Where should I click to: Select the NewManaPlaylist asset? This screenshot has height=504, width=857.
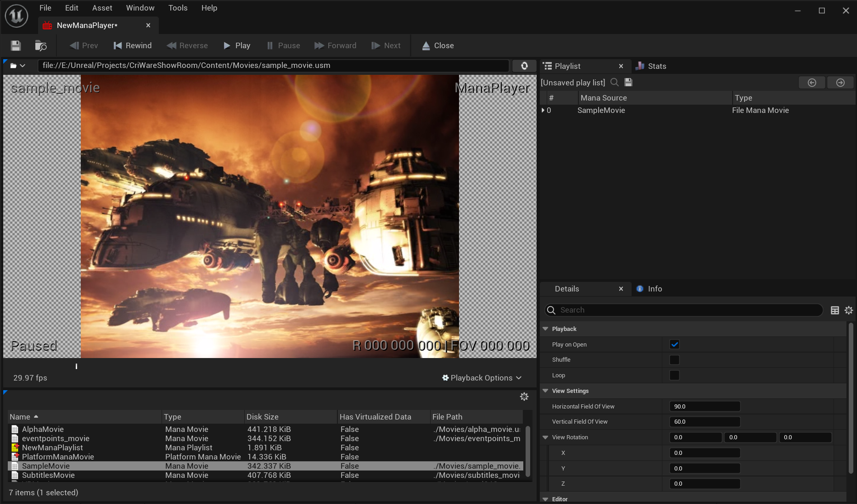266,448
